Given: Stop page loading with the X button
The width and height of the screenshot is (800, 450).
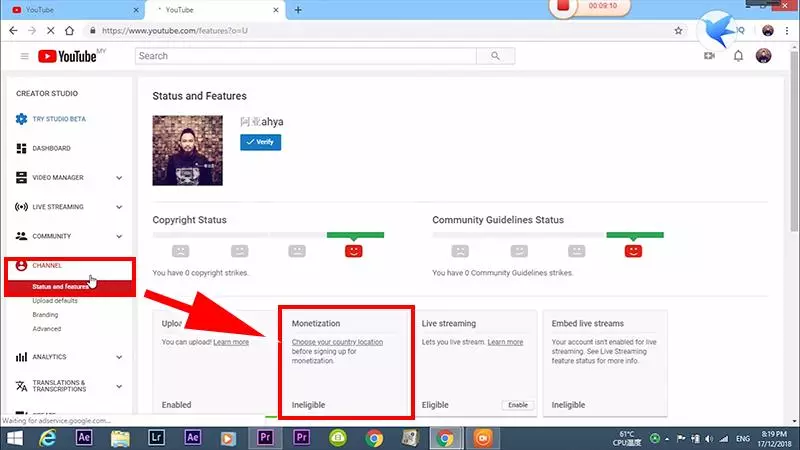Looking at the screenshot, I should pyautogui.click(x=51, y=31).
